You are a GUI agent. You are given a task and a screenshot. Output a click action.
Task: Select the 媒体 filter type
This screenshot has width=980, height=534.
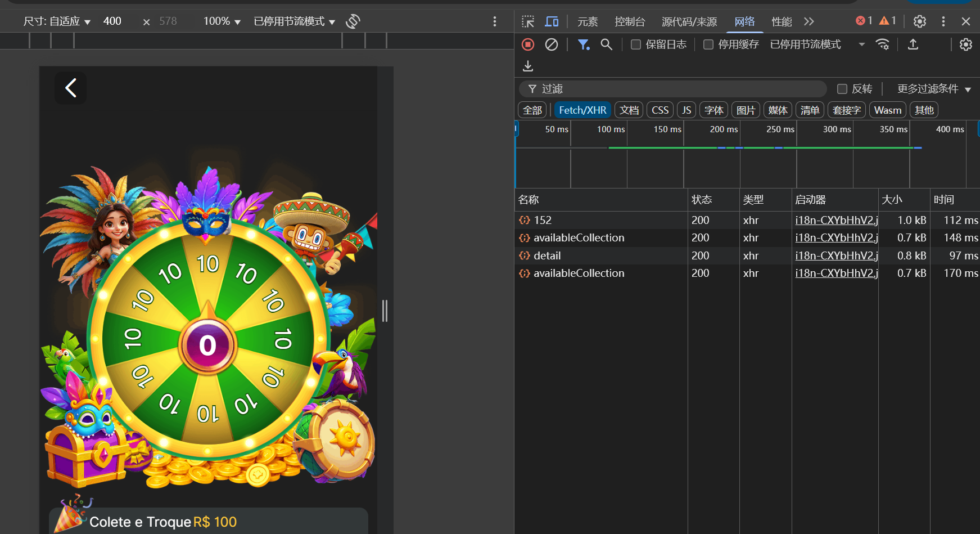778,110
